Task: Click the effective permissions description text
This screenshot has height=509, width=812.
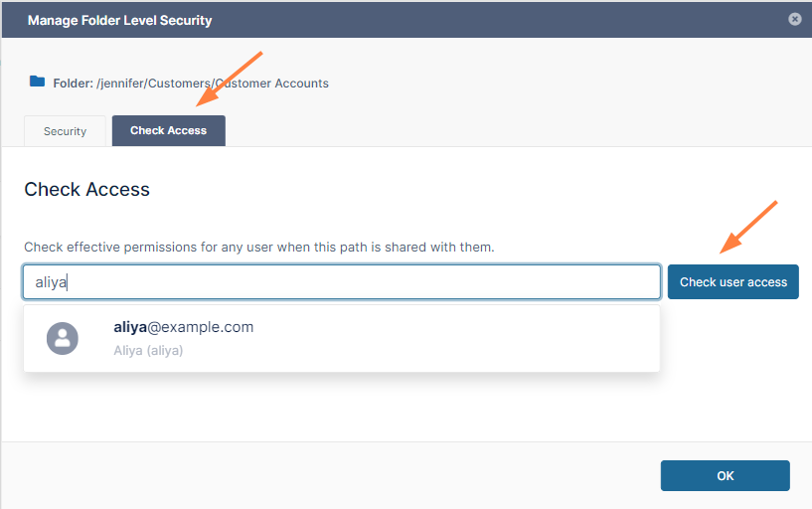Action: [x=258, y=247]
